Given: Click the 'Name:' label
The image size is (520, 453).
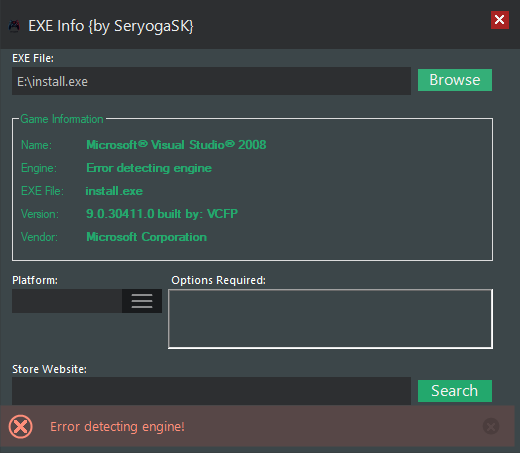Looking at the screenshot, I should point(36,145).
